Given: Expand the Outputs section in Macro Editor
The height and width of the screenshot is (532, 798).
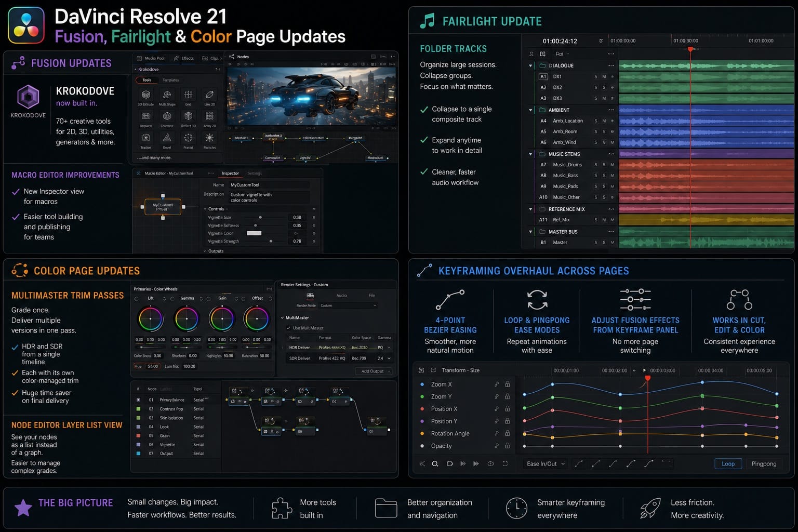Looking at the screenshot, I should 205,251.
